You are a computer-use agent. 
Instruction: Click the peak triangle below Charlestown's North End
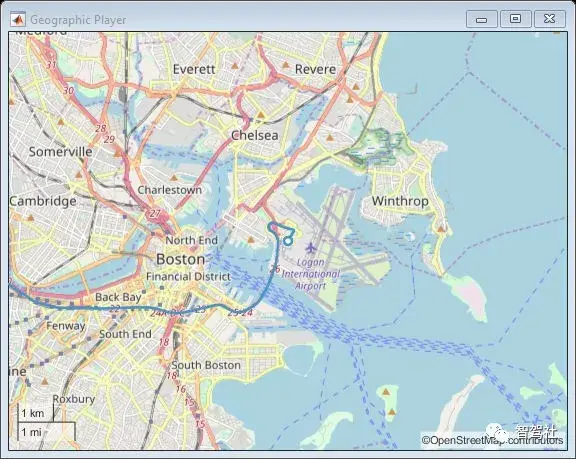tap(251, 240)
